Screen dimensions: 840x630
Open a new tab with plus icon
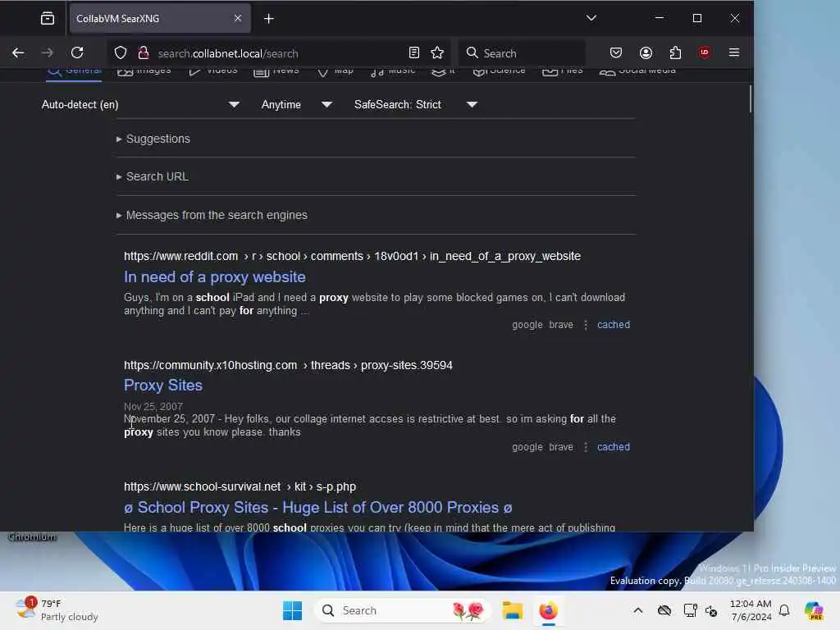click(268, 19)
